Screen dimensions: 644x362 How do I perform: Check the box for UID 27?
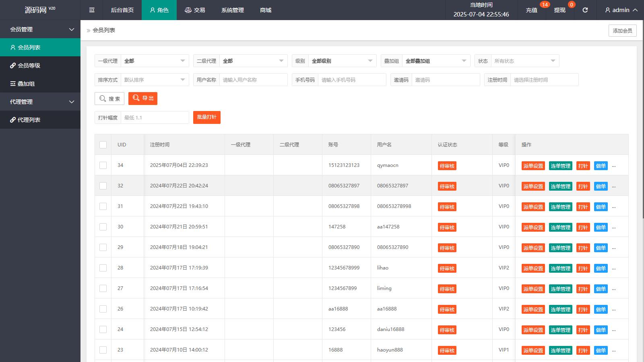[x=103, y=288]
